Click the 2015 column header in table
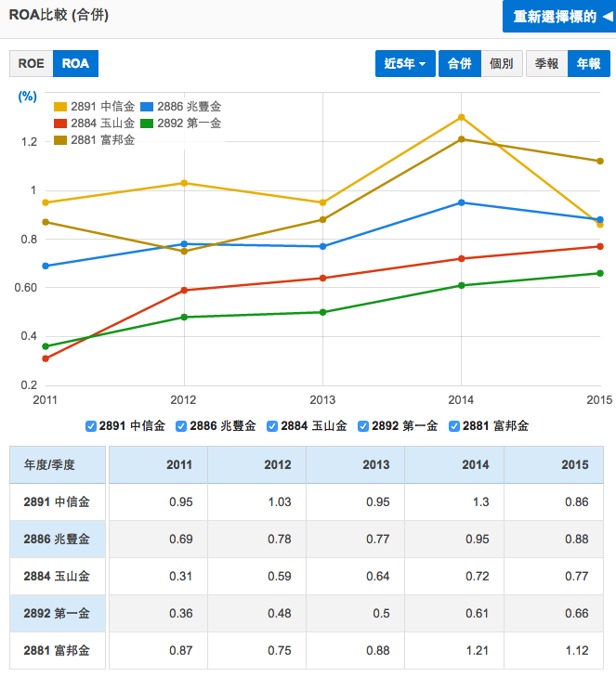The image size is (616, 677). 575,464
